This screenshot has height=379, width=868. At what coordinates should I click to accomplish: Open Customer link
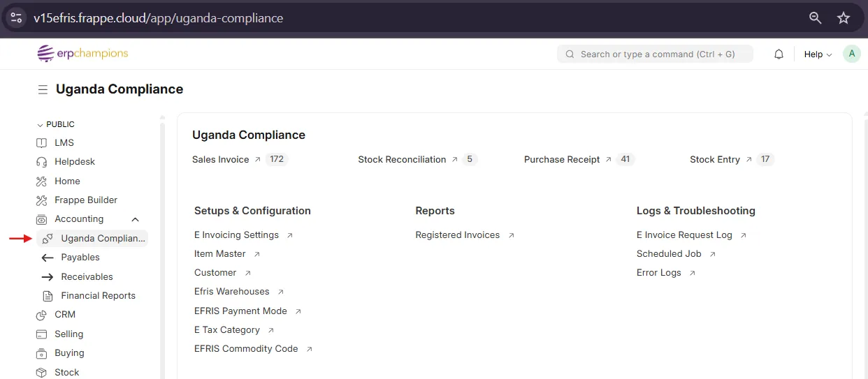(215, 273)
